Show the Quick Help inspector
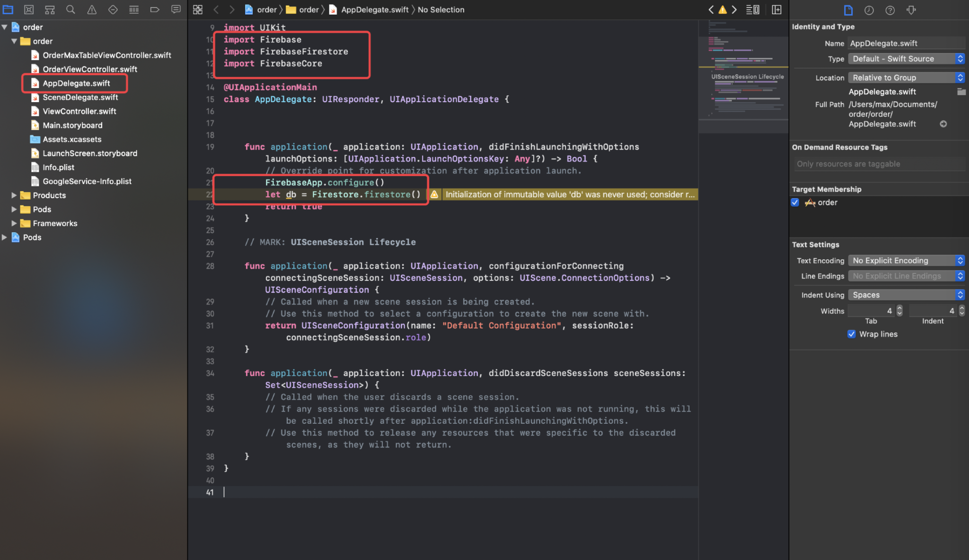 click(x=890, y=10)
